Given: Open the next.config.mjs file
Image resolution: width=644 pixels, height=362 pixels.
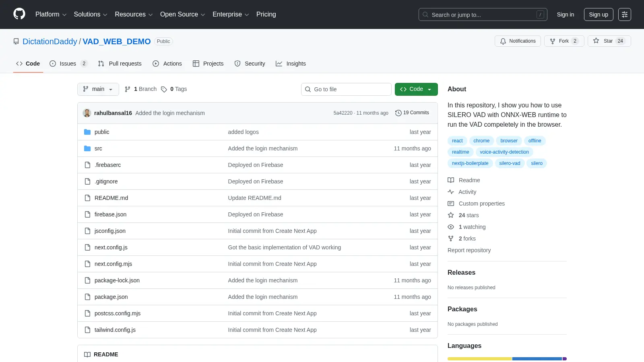Looking at the screenshot, I should pos(113,264).
